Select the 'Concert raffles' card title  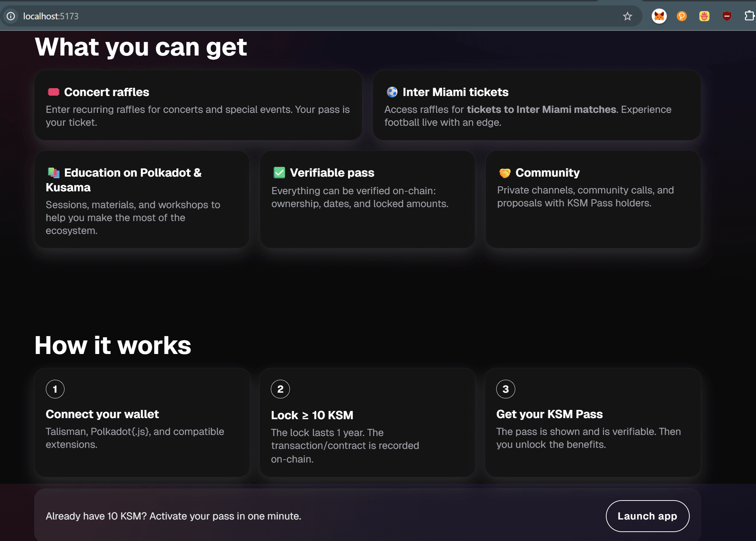pyautogui.click(x=106, y=92)
